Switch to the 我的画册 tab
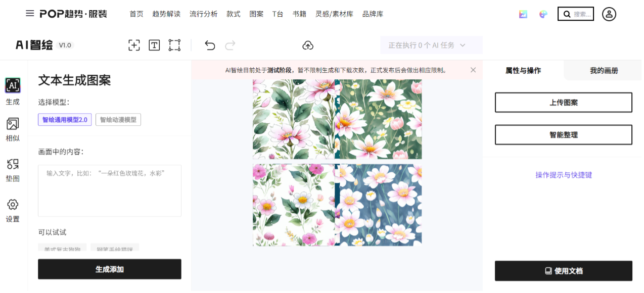Viewport: 644px width, 293px height. 604,70
